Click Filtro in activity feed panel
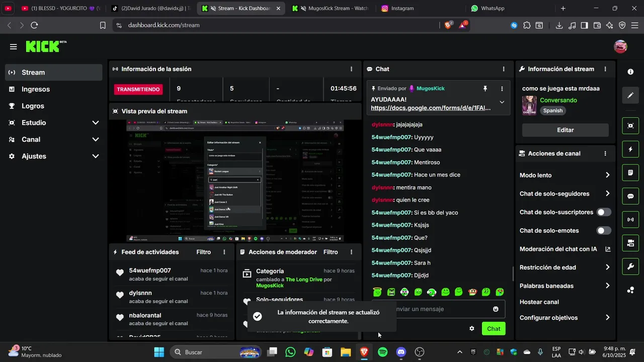The height and width of the screenshot is (362, 644). point(204,252)
